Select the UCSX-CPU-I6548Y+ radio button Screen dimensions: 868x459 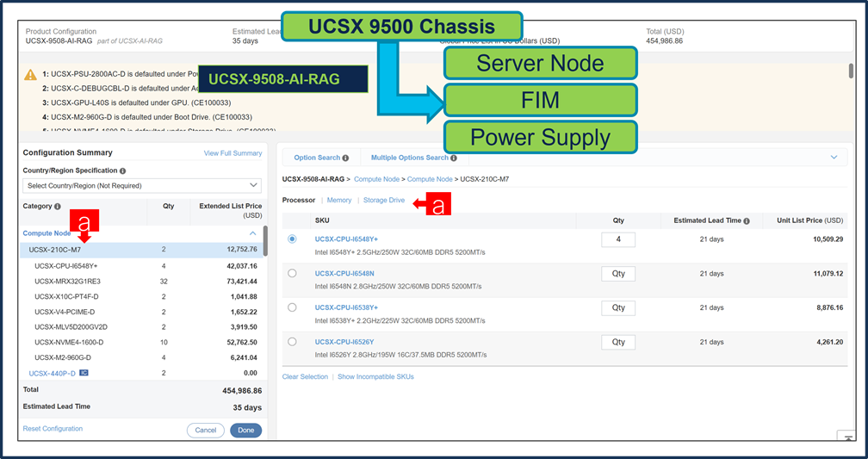point(292,239)
